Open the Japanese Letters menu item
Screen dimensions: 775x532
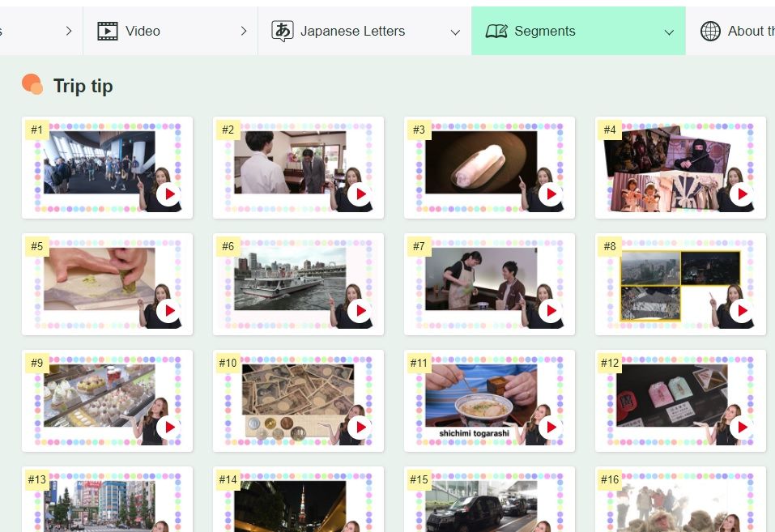tap(364, 31)
